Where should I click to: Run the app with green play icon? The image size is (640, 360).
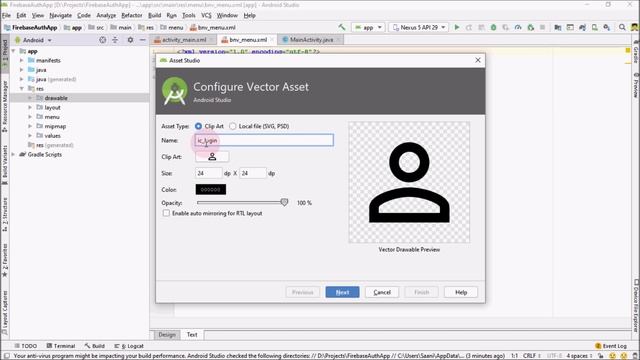coord(457,27)
